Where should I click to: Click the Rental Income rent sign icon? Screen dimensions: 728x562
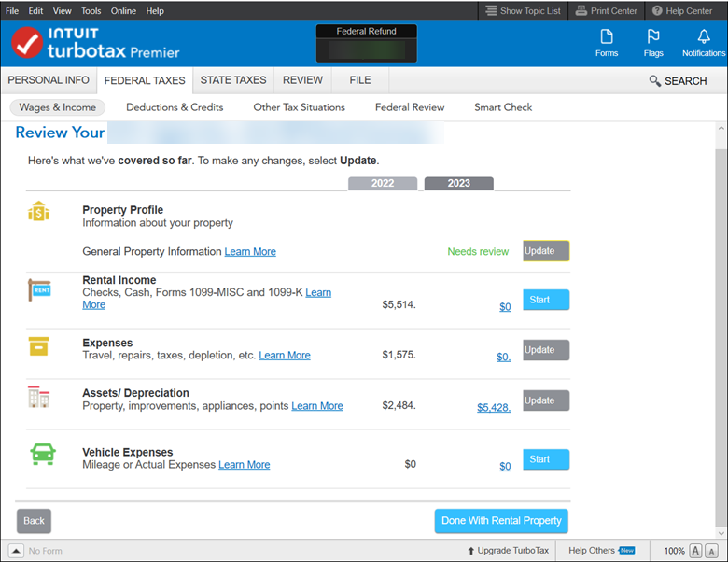click(39, 289)
